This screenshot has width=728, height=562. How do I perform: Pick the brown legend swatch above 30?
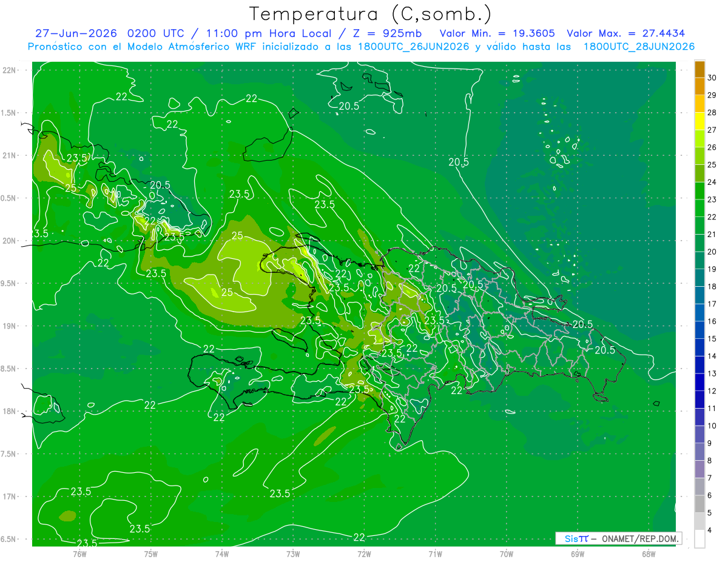[699, 70]
